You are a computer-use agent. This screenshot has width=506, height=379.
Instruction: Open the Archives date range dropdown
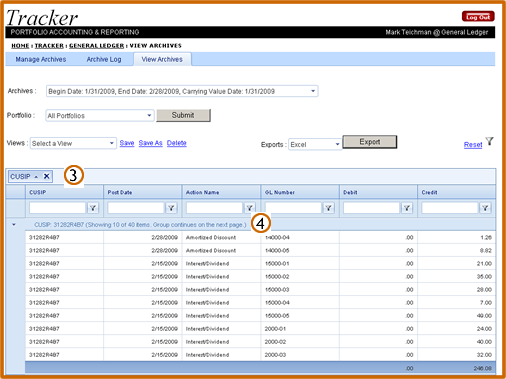tap(313, 91)
